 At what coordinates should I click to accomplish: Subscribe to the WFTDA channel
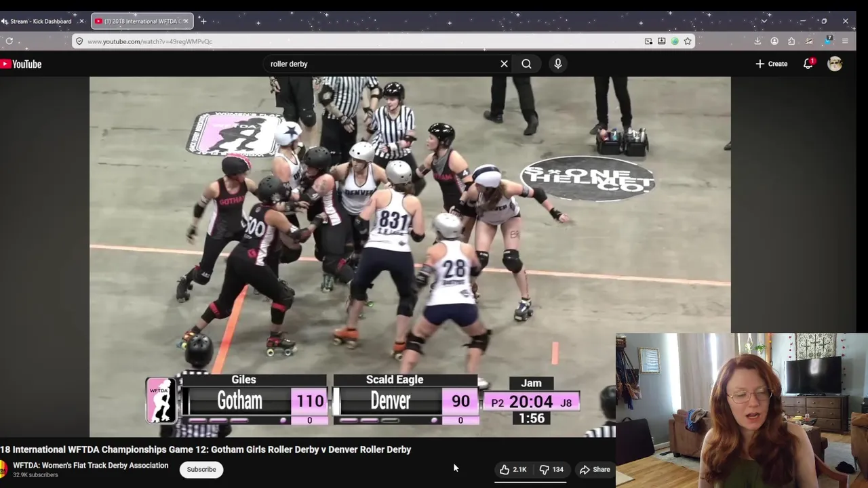[x=201, y=469]
